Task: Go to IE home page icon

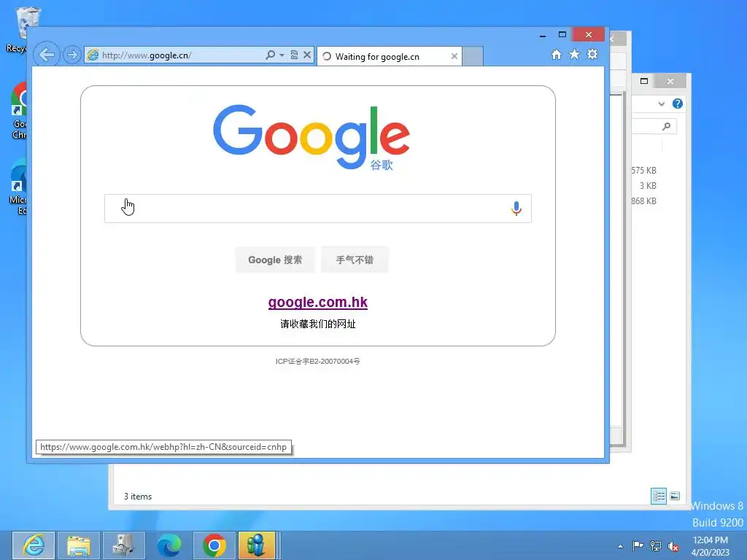Action: coord(557,54)
